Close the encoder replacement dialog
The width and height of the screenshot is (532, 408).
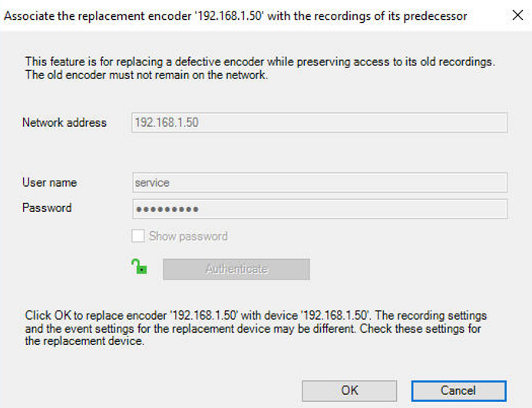coord(517,15)
